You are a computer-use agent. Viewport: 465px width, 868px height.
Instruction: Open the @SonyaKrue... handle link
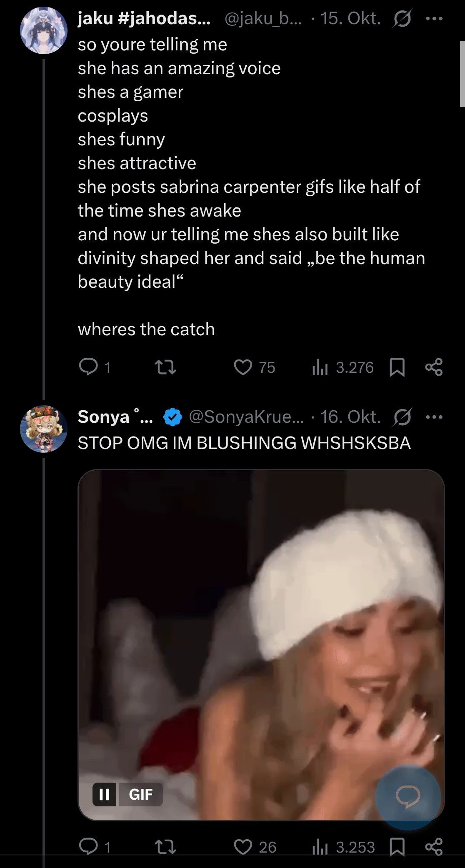(246, 417)
